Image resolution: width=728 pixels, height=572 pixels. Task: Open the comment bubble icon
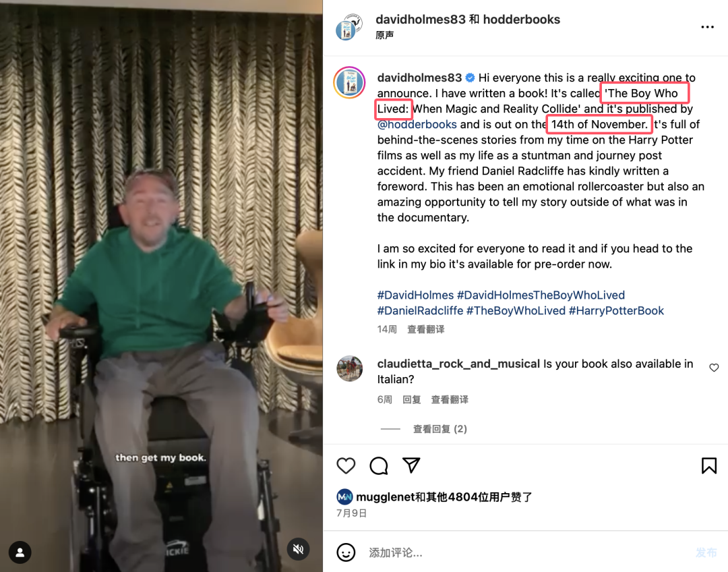click(x=379, y=465)
